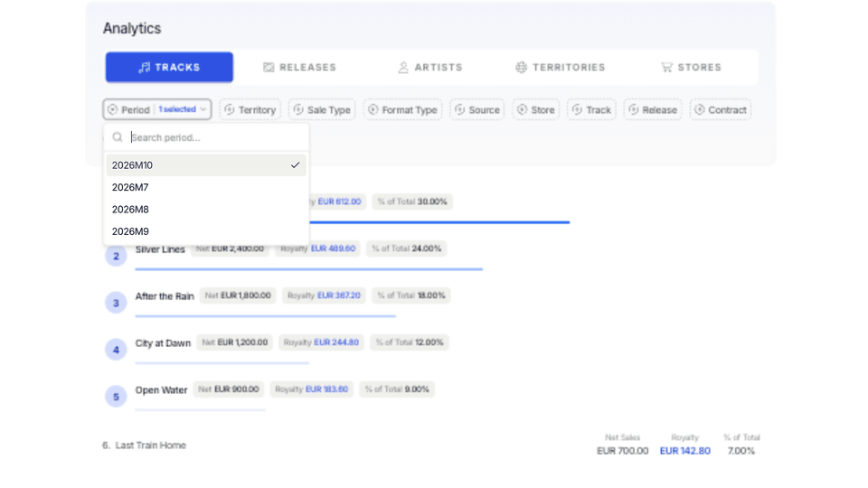Open the Territory filter
The image size is (868, 488).
250,110
